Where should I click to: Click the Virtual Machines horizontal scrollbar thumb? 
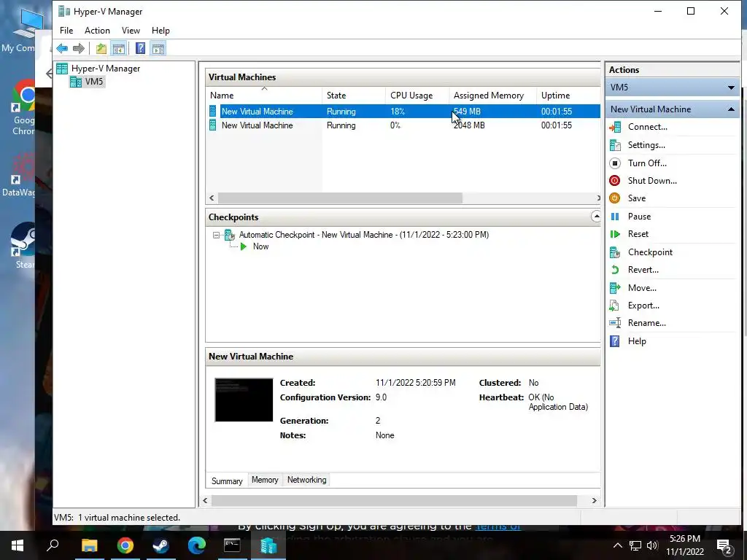[340, 198]
